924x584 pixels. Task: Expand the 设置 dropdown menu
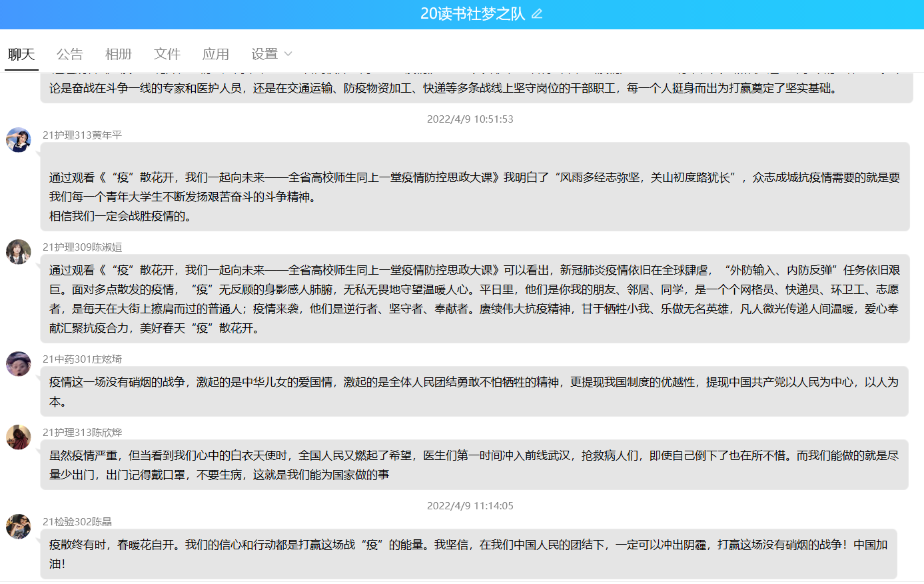point(265,54)
